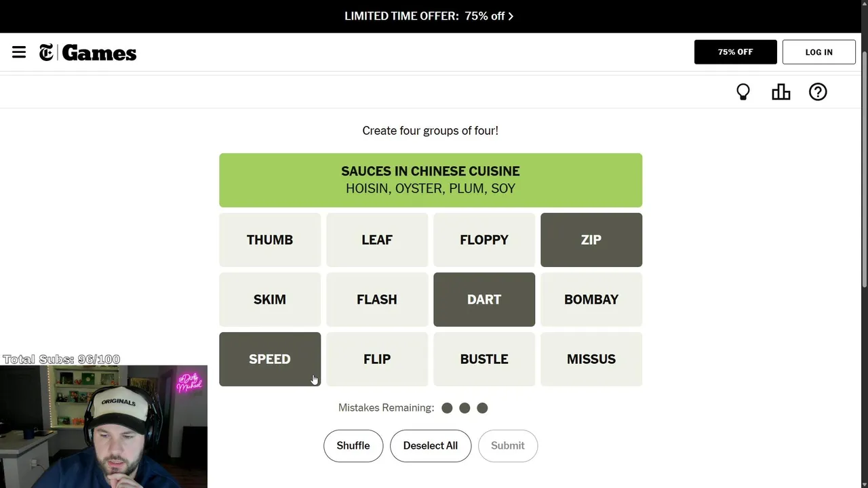Click the page vertical scrollbar
Screen dimensions: 868x488
tap(864, 169)
